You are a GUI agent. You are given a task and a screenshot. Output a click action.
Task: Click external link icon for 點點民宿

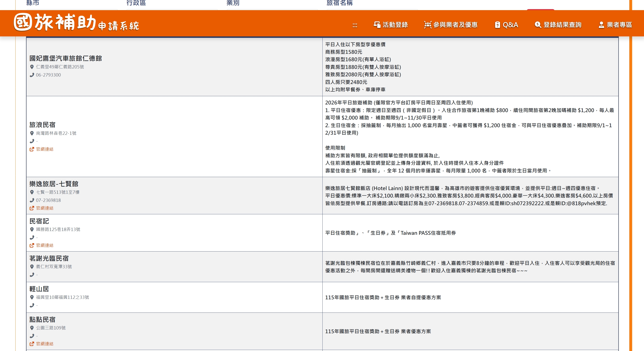pos(32,344)
